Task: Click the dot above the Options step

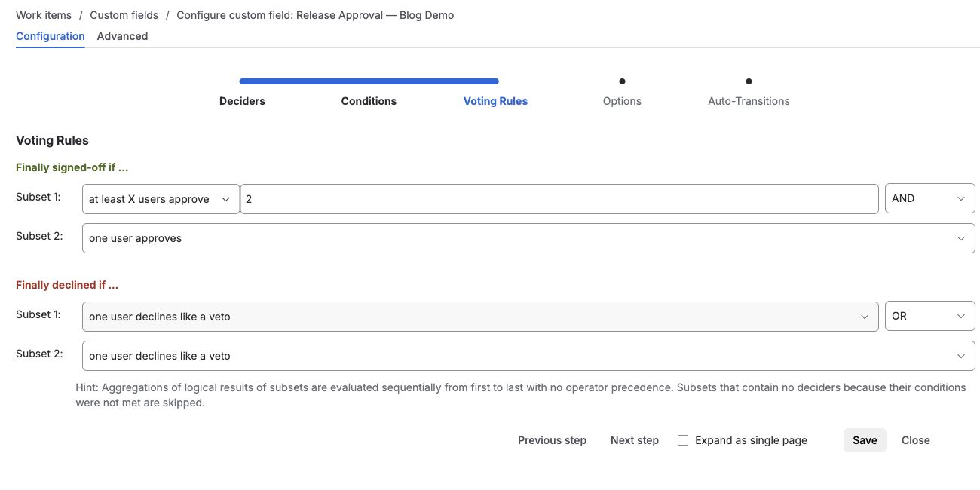Action: coord(622,81)
